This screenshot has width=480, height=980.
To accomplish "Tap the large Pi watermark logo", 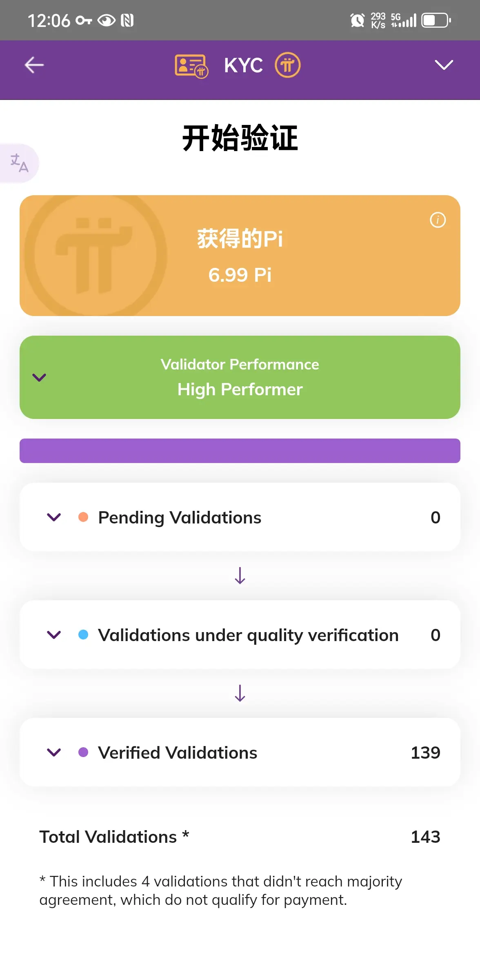I will [96, 255].
